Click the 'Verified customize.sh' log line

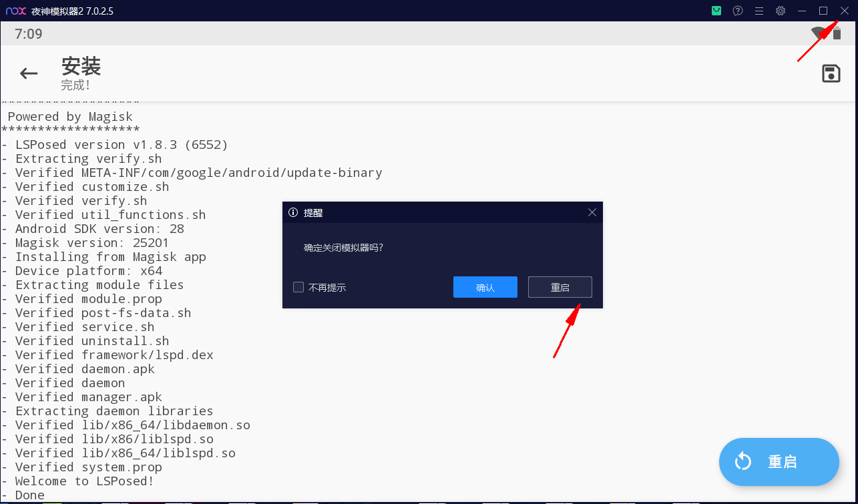[x=85, y=187]
